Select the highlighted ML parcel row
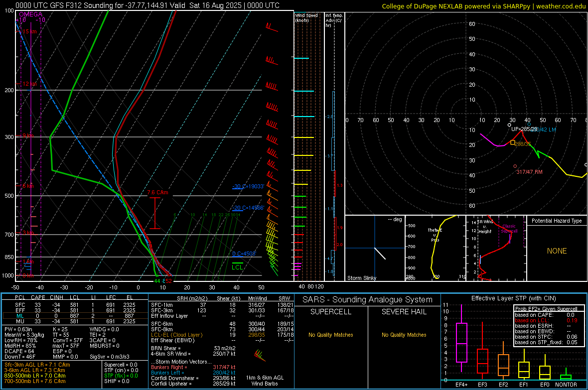 point(75,316)
